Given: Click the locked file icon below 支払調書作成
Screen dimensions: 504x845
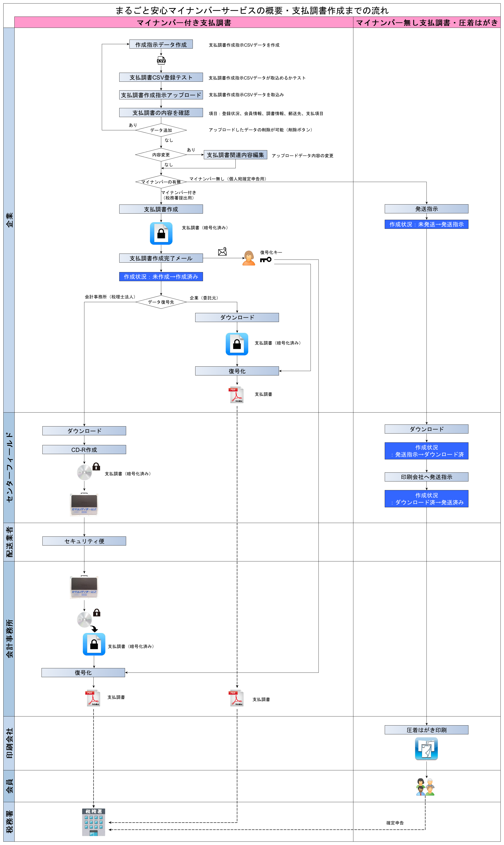Looking at the screenshot, I should pos(161,233).
